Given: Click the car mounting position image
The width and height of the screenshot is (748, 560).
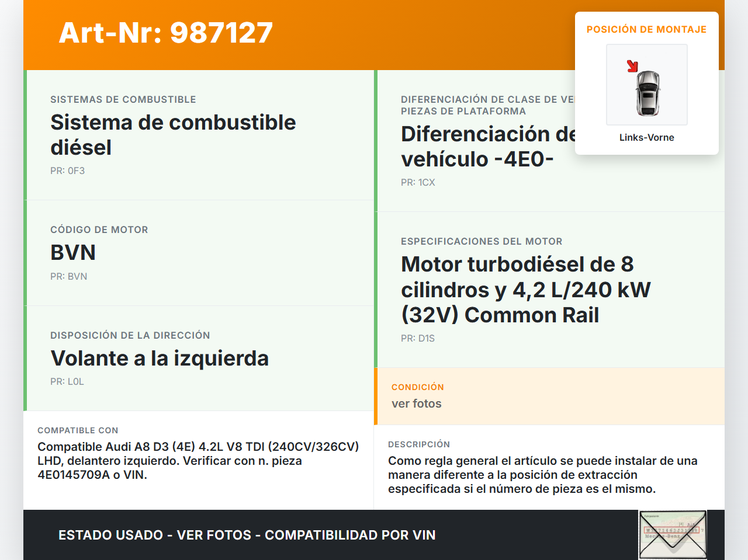Looking at the screenshot, I should tap(647, 85).
